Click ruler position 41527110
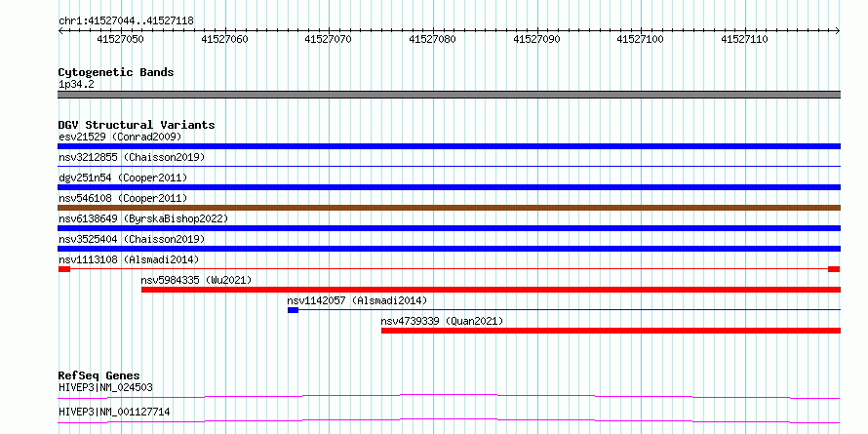 tap(745, 39)
